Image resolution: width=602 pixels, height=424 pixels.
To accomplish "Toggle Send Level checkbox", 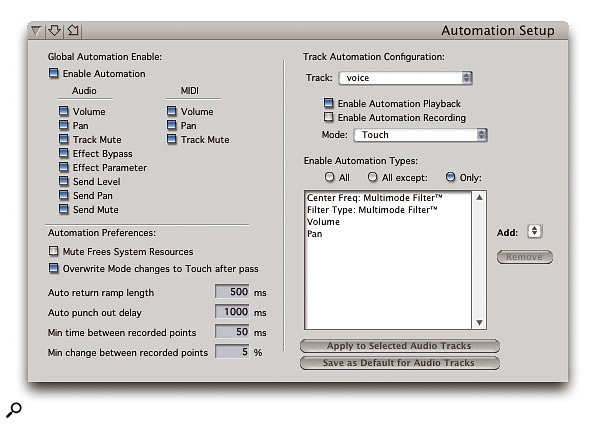I will [63, 181].
